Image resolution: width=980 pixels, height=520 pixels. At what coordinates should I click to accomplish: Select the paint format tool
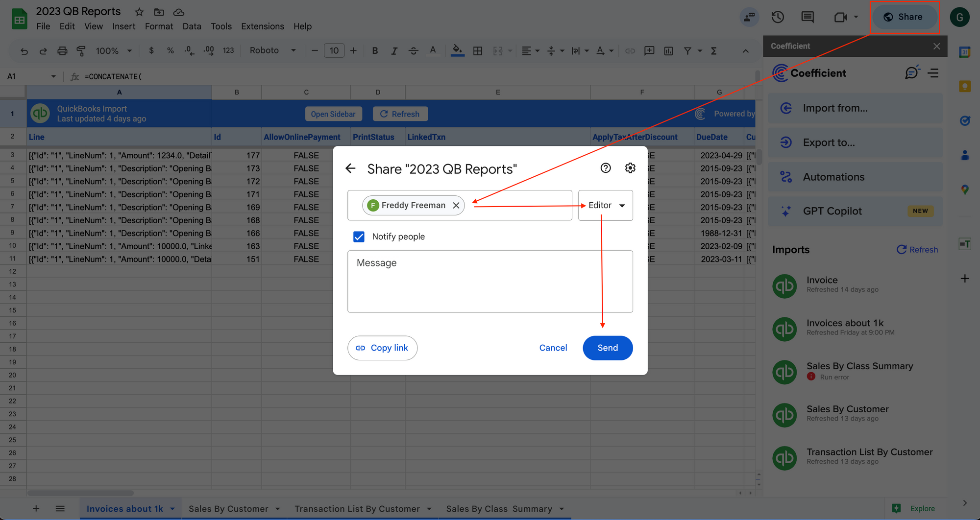coord(81,51)
